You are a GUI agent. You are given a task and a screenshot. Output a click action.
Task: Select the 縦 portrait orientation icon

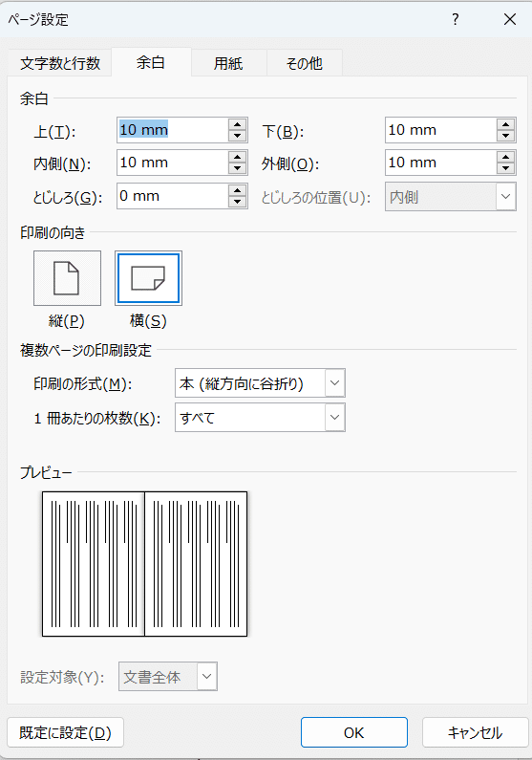tap(67, 278)
